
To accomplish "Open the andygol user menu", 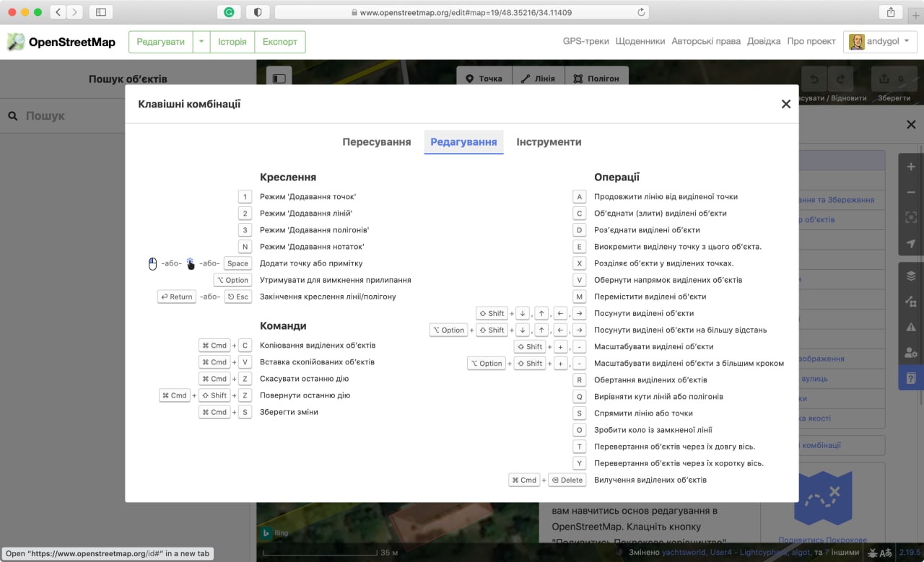I will click(x=880, y=42).
